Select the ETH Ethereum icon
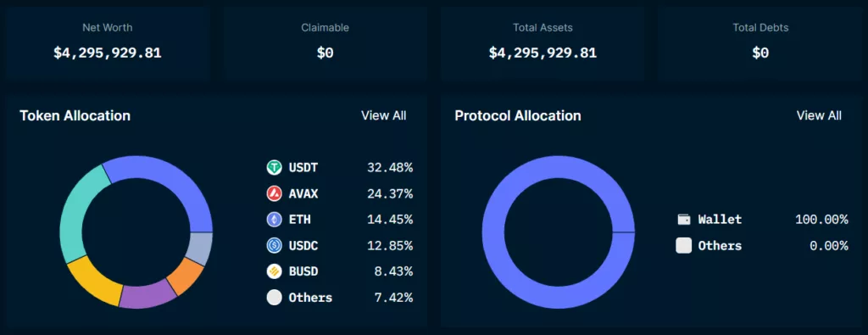Image resolution: width=868 pixels, height=335 pixels. (274, 220)
